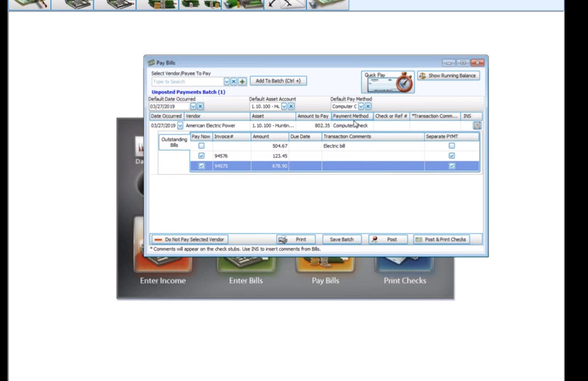This screenshot has width=588, height=381.
Task: Click the Add To Batch button
Action: click(278, 81)
